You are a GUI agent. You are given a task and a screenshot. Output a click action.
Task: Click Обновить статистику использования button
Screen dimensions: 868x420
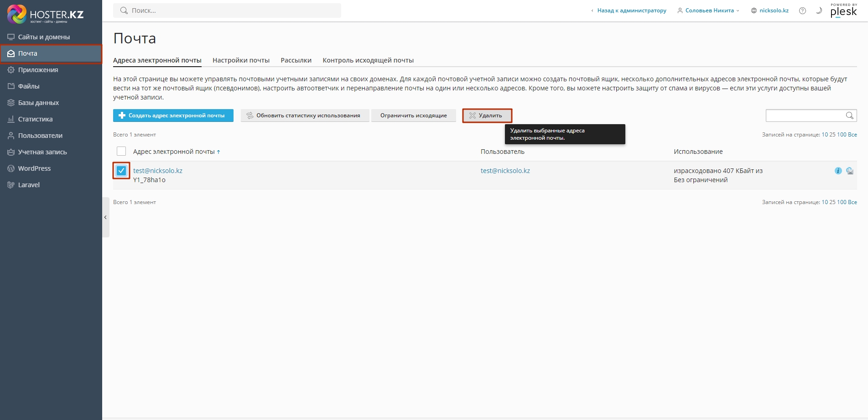pos(305,115)
